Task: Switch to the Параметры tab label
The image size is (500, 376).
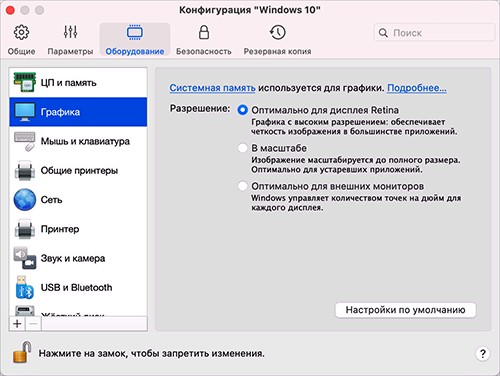Action: pyautogui.click(x=70, y=51)
